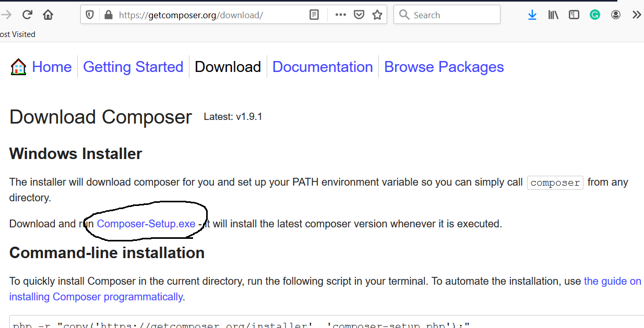Screen dimensions: 644x328
Task: Open the Firefox Library menu
Action: click(553, 14)
